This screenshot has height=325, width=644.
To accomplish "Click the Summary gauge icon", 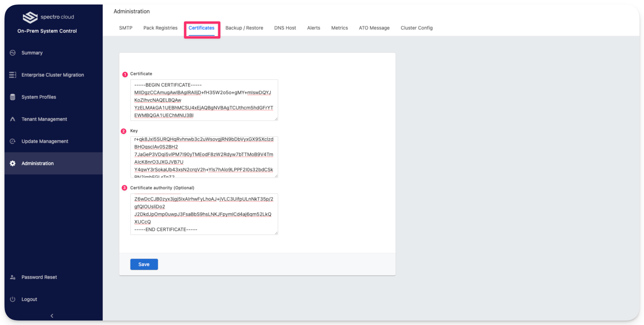I will tap(13, 53).
